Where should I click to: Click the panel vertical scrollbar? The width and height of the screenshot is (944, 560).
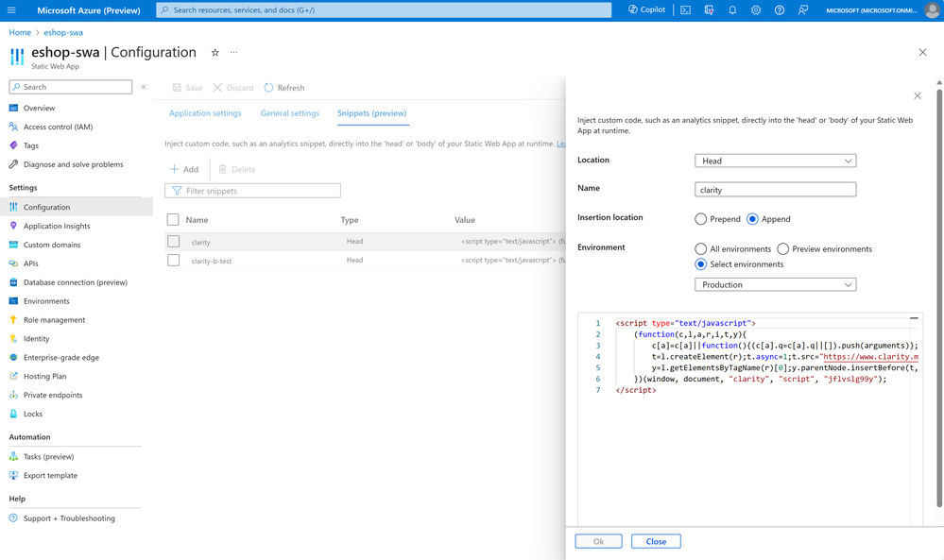pyautogui.click(x=939, y=297)
